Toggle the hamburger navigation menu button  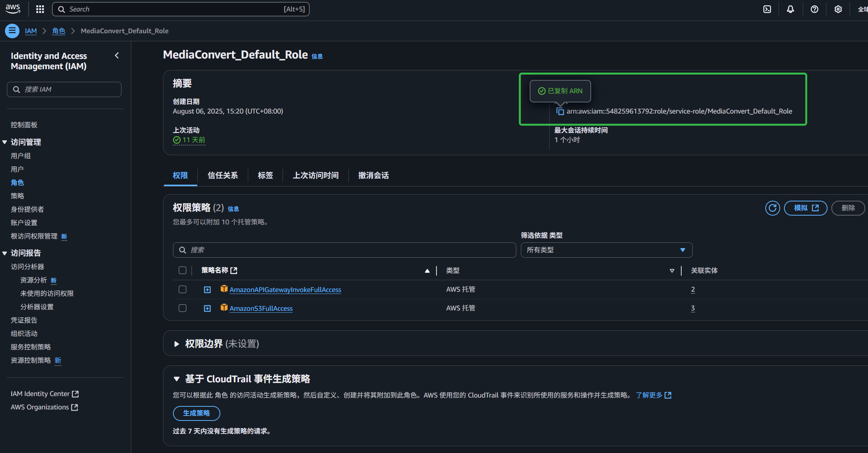click(12, 31)
